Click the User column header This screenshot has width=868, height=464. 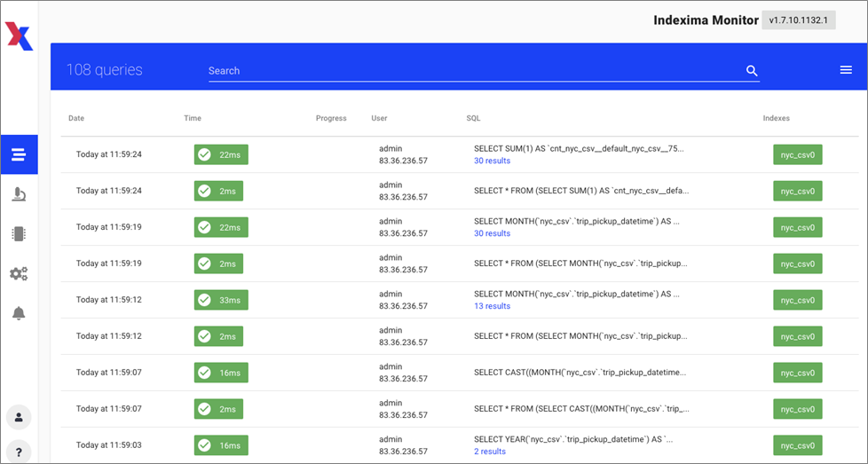[379, 118]
